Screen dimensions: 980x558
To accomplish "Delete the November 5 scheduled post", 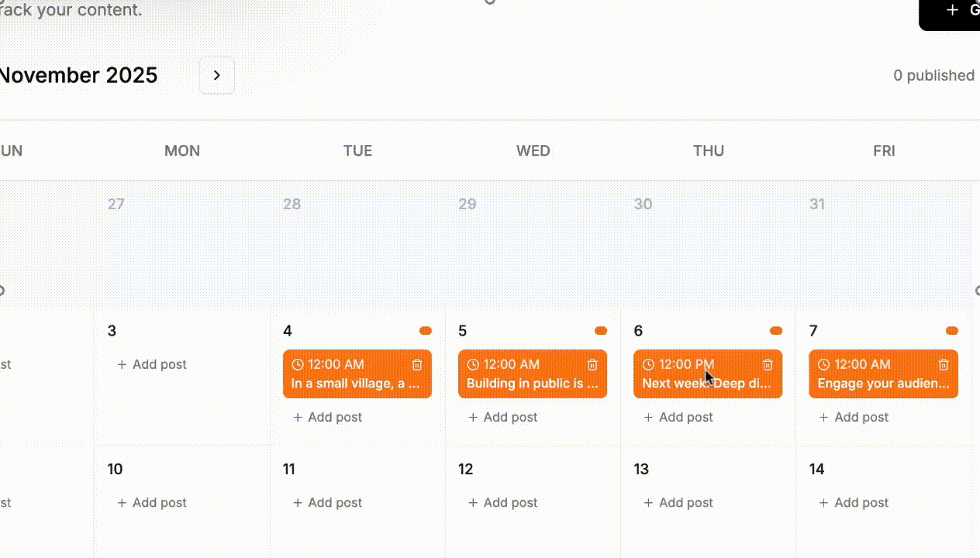I will click(x=592, y=364).
